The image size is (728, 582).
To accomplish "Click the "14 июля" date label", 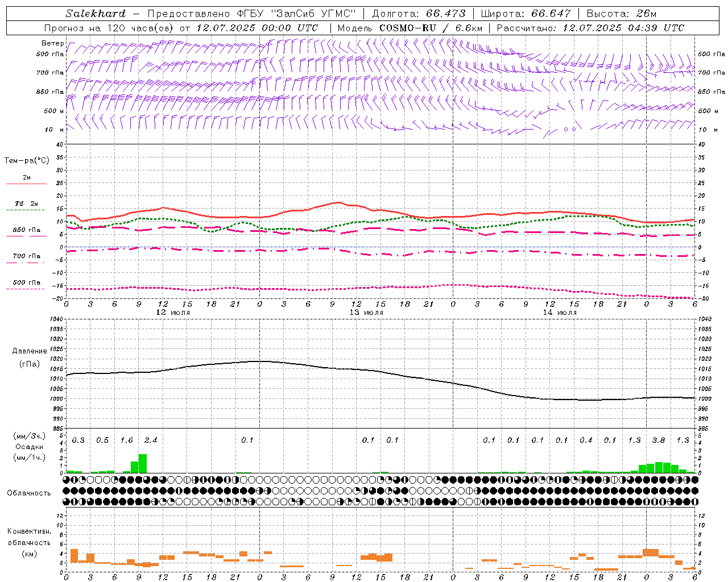I will pyautogui.click(x=560, y=313).
